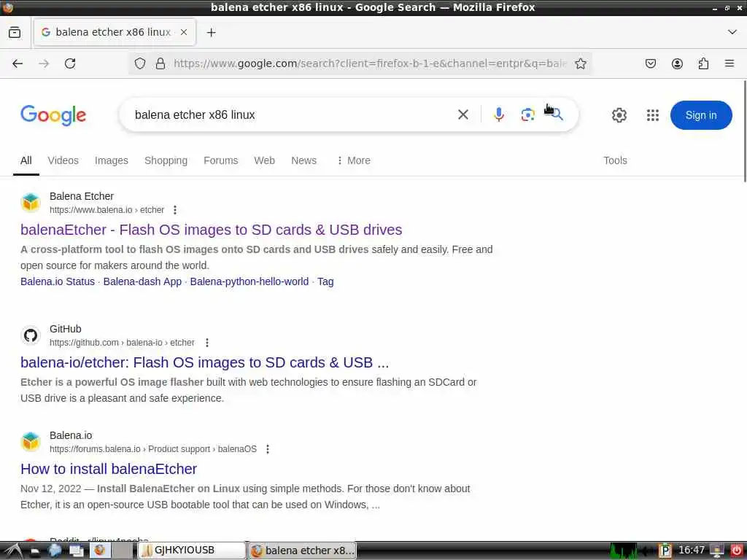Expand the list all tabs chevron
The height and width of the screenshot is (560, 747).
click(732, 32)
